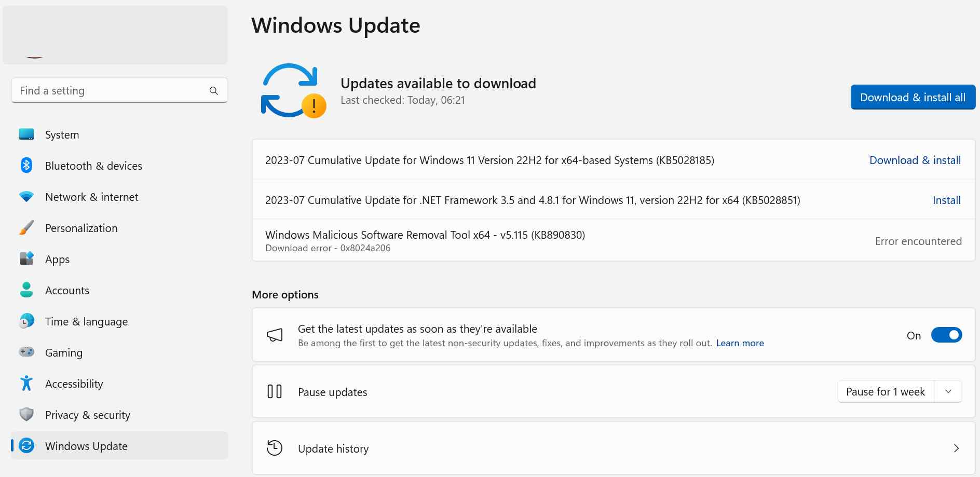Viewport: 980px width, 477px height.
Task: Switch to Time & language settings
Action: (x=86, y=321)
